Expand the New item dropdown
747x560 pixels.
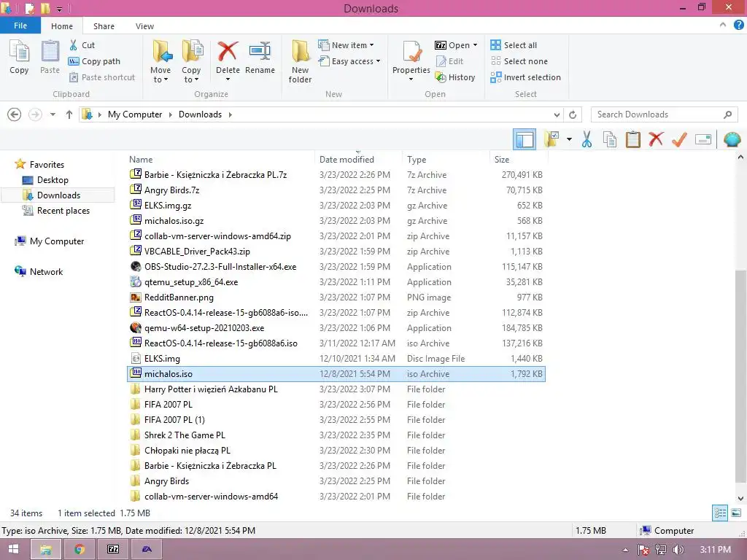[x=371, y=45]
